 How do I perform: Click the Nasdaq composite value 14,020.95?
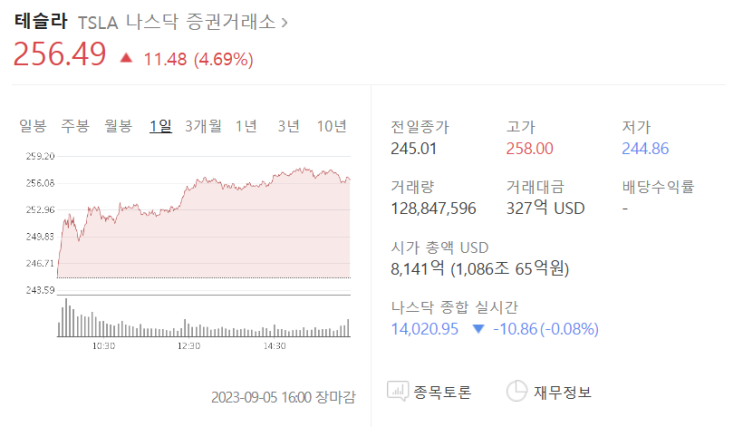(x=424, y=328)
